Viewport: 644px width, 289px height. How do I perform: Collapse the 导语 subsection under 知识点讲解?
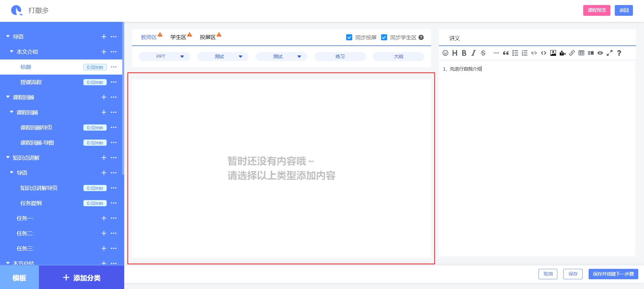tap(11, 172)
